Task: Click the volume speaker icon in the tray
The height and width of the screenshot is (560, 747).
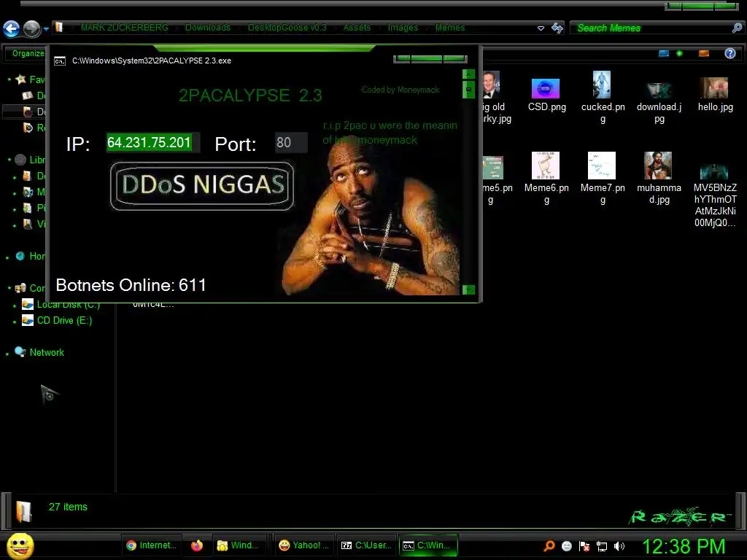Action: pyautogui.click(x=619, y=546)
